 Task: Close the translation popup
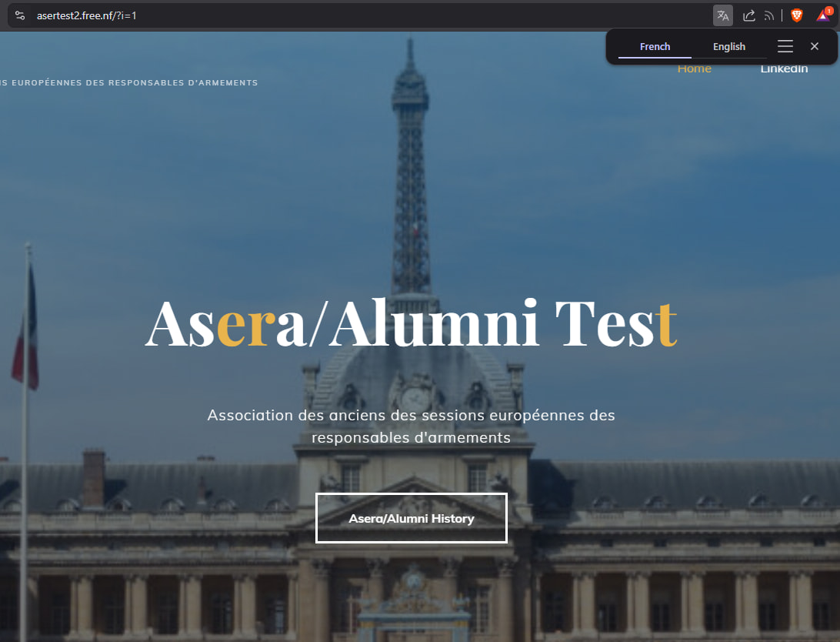click(x=815, y=46)
